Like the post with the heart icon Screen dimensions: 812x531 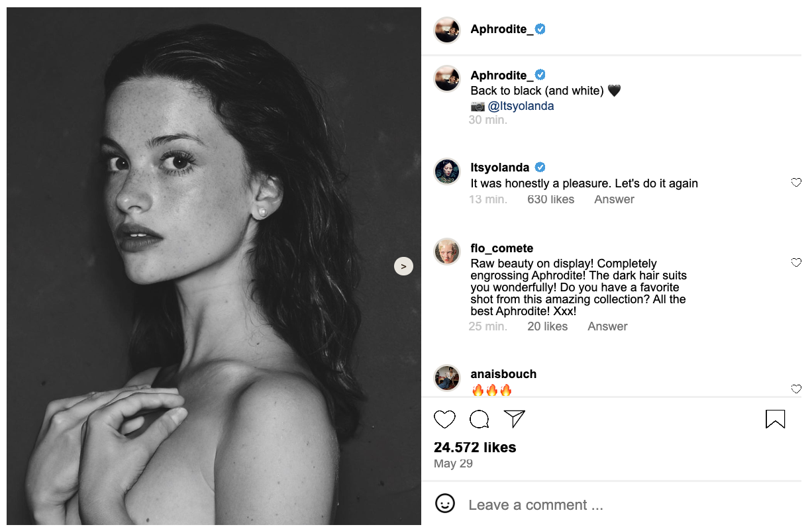pyautogui.click(x=444, y=419)
